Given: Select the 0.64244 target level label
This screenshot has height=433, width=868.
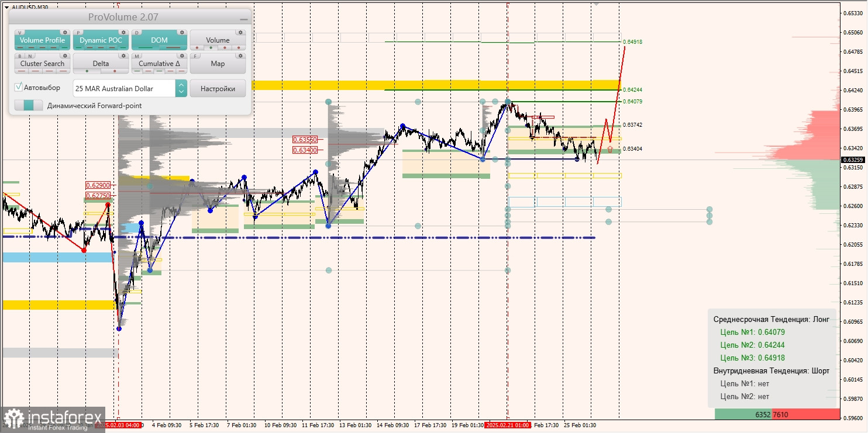Looking at the screenshot, I should pos(632,90).
